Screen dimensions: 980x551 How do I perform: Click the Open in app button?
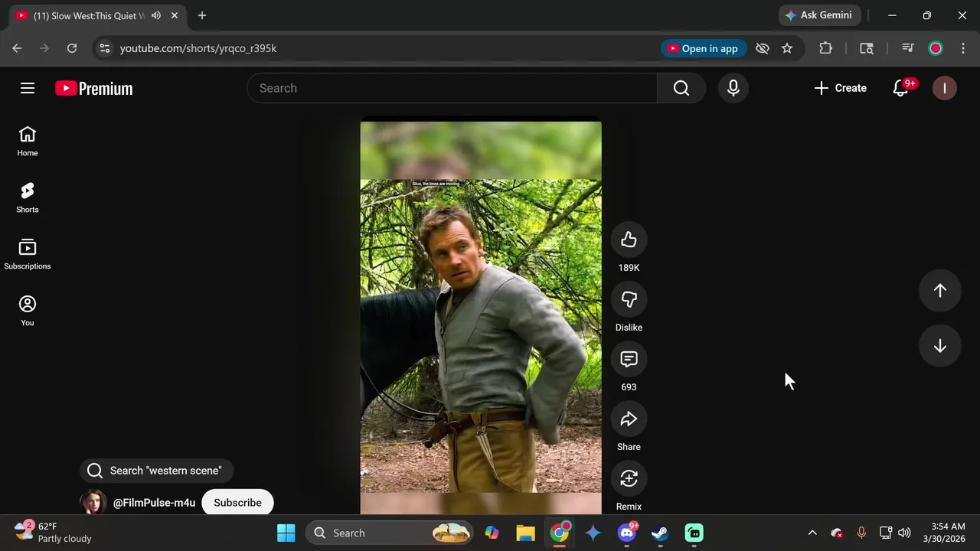[704, 48]
